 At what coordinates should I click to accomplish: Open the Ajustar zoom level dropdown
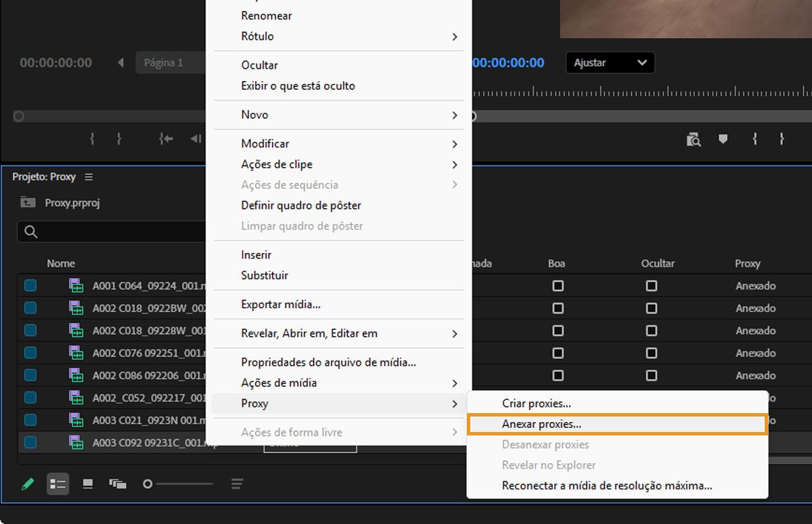click(x=608, y=62)
